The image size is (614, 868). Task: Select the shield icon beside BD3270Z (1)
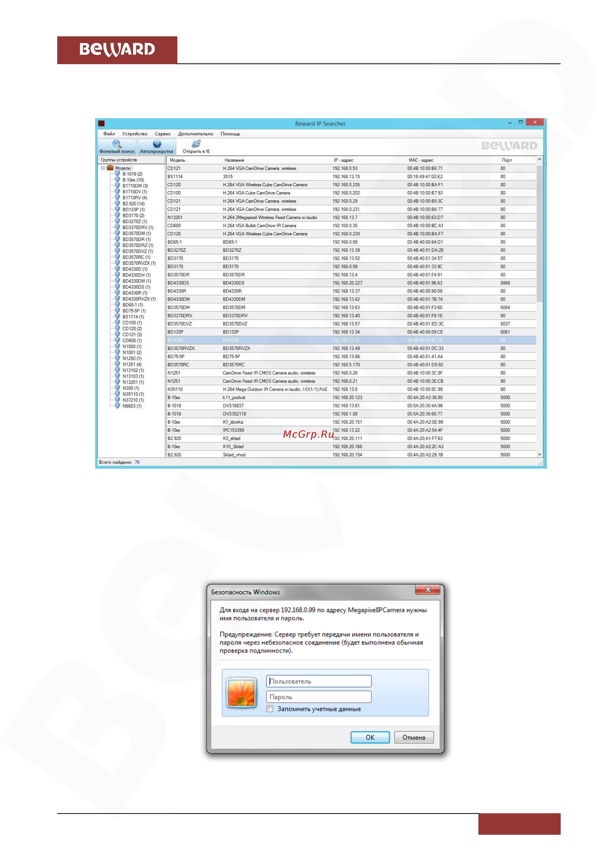(x=118, y=222)
